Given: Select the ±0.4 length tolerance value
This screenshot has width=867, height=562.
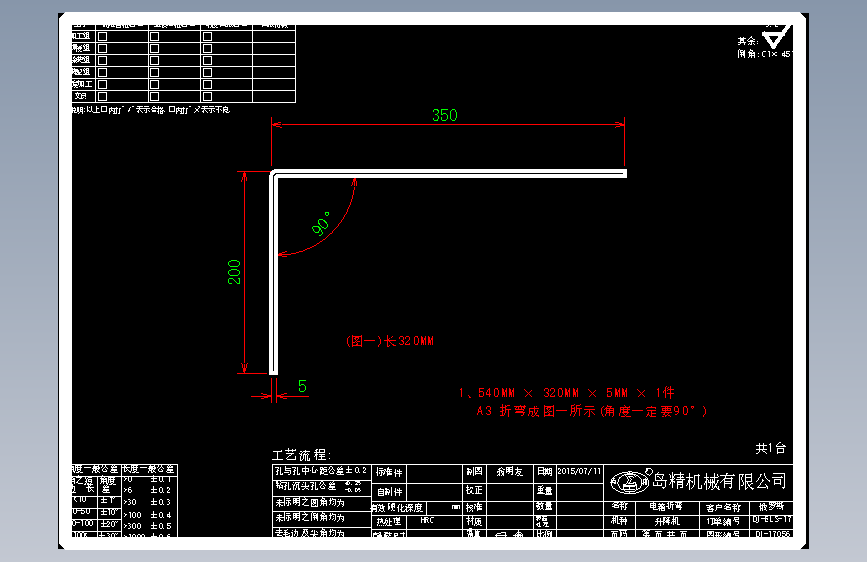Looking at the screenshot, I should tap(161, 515).
